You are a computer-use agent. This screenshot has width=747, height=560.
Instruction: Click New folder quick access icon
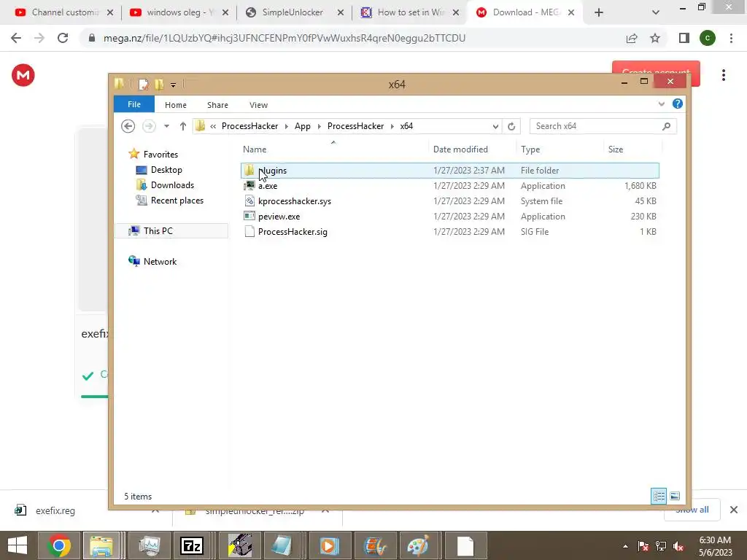(159, 85)
